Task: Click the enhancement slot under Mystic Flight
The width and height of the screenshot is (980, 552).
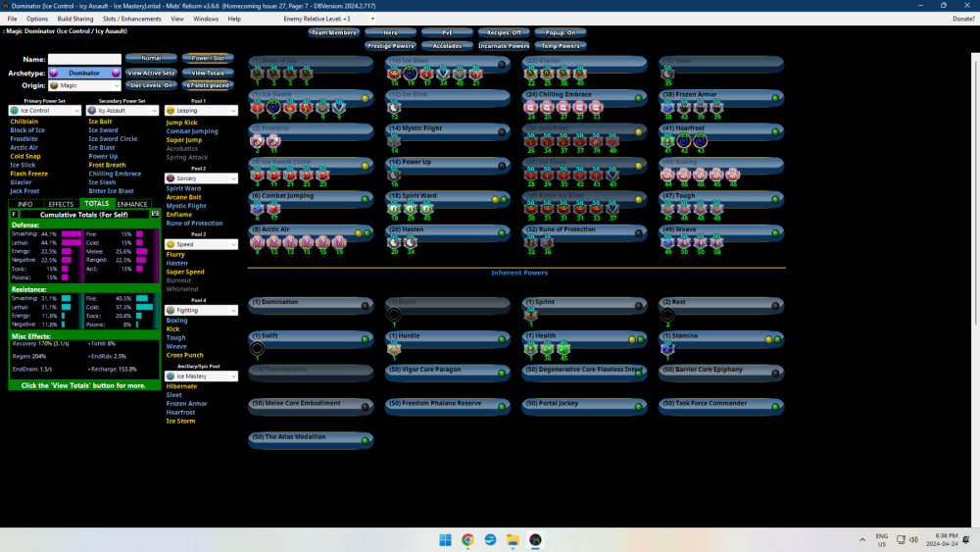Action: click(x=394, y=143)
